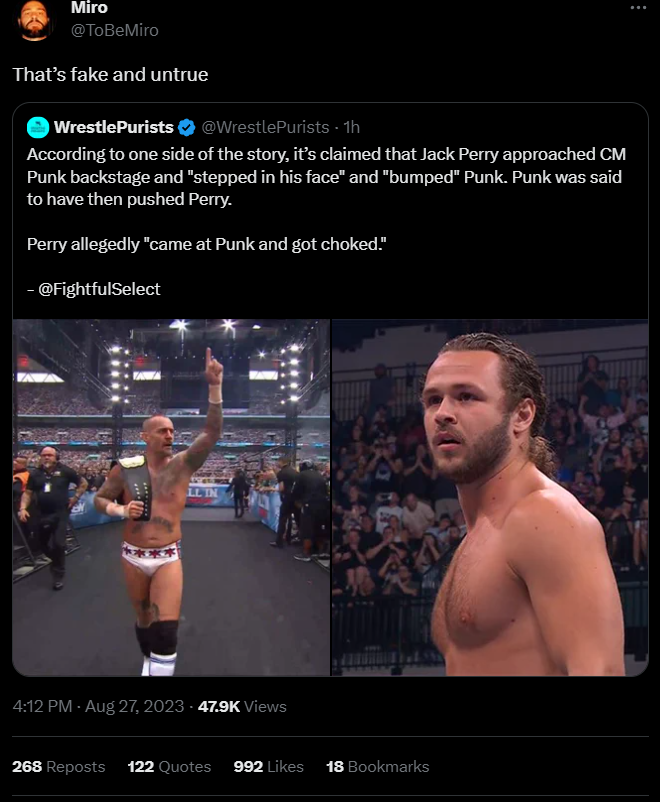Show the 992 Likes list
This screenshot has width=660, height=802.
point(269,766)
